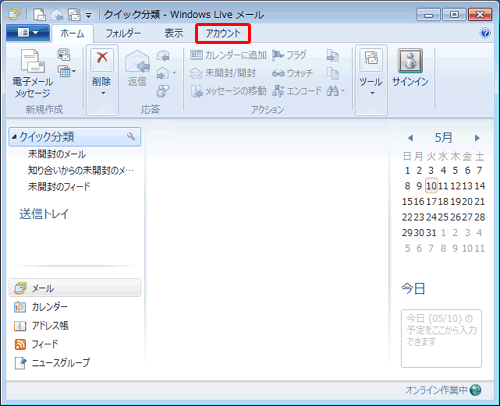
Task: Click today's event input box
Action: [x=441, y=338]
